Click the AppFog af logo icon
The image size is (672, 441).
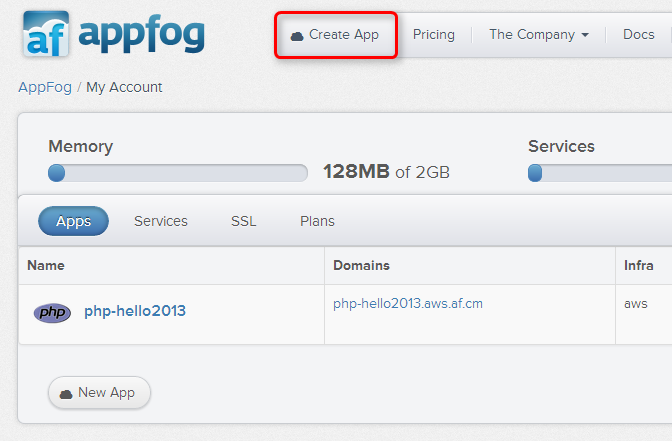coord(46,34)
